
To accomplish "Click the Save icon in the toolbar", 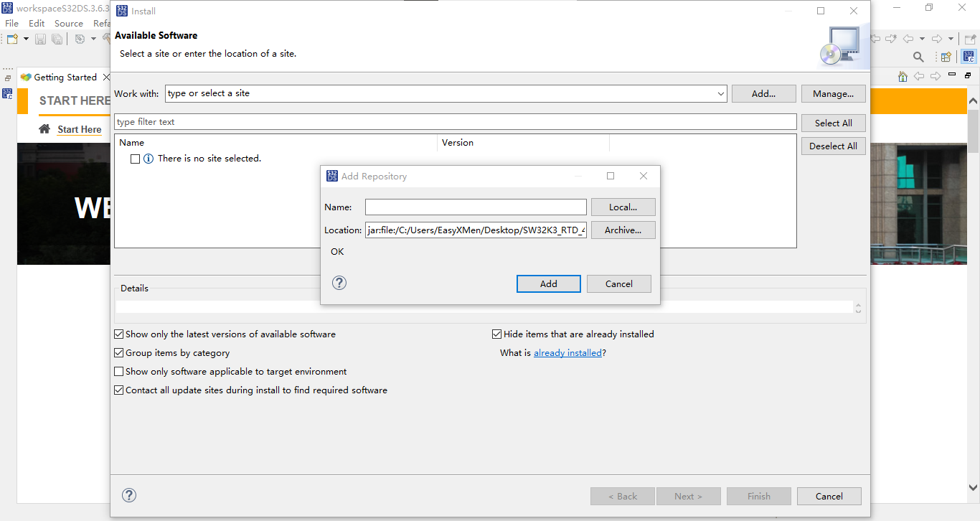I will [40, 39].
